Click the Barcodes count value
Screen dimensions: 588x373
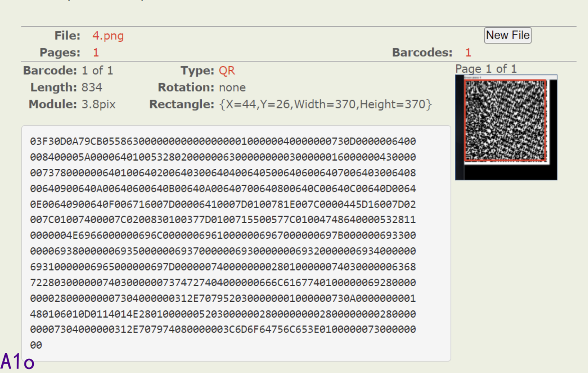[468, 53]
